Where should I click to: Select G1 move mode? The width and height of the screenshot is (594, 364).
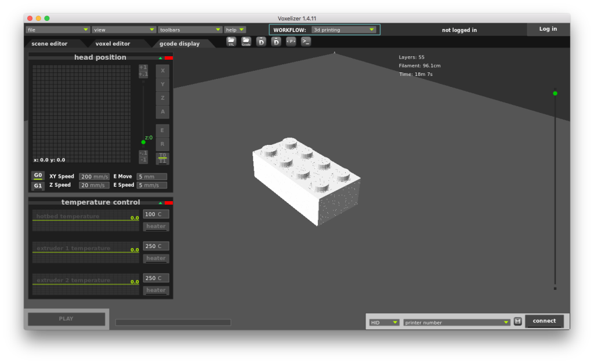[x=38, y=186]
